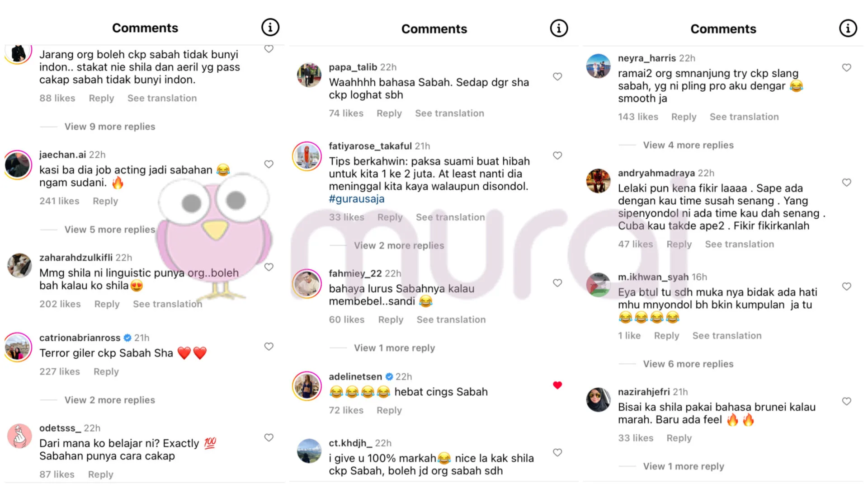The image size is (868, 488).
Task: Open fatiyarose_takaful's profile picture
Action: click(307, 156)
